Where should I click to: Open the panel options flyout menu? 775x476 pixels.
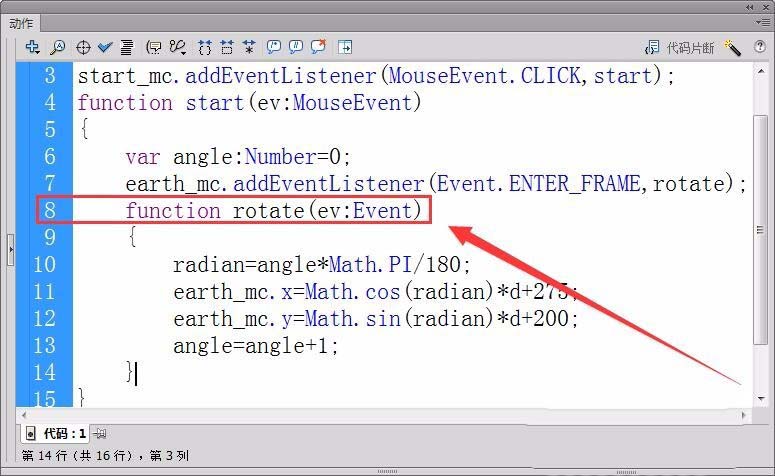click(763, 22)
